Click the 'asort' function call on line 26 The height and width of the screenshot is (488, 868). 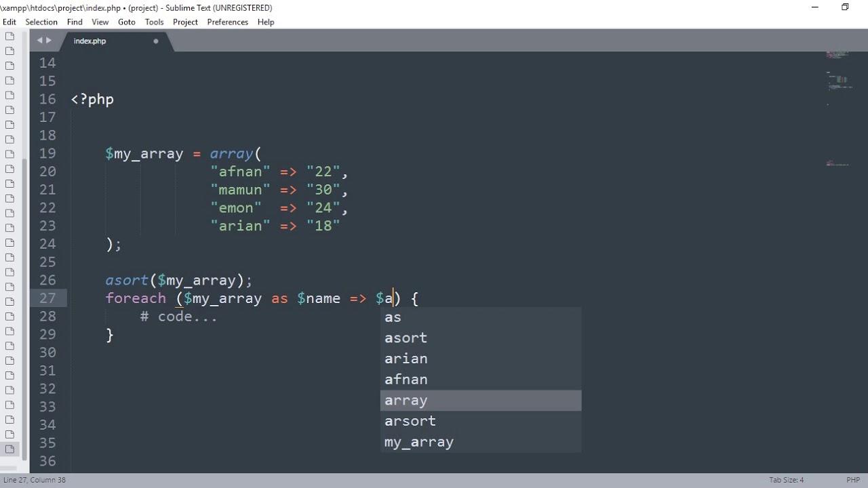click(x=127, y=280)
